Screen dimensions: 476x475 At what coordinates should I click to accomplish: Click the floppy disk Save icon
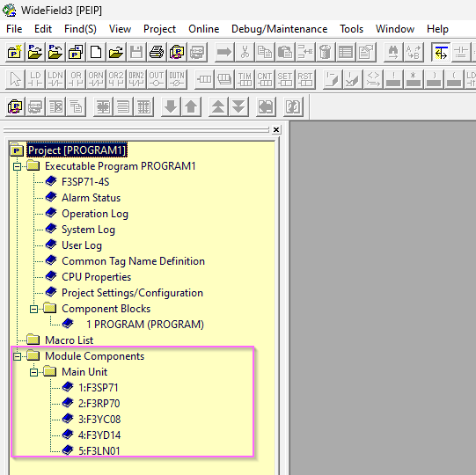tap(136, 52)
